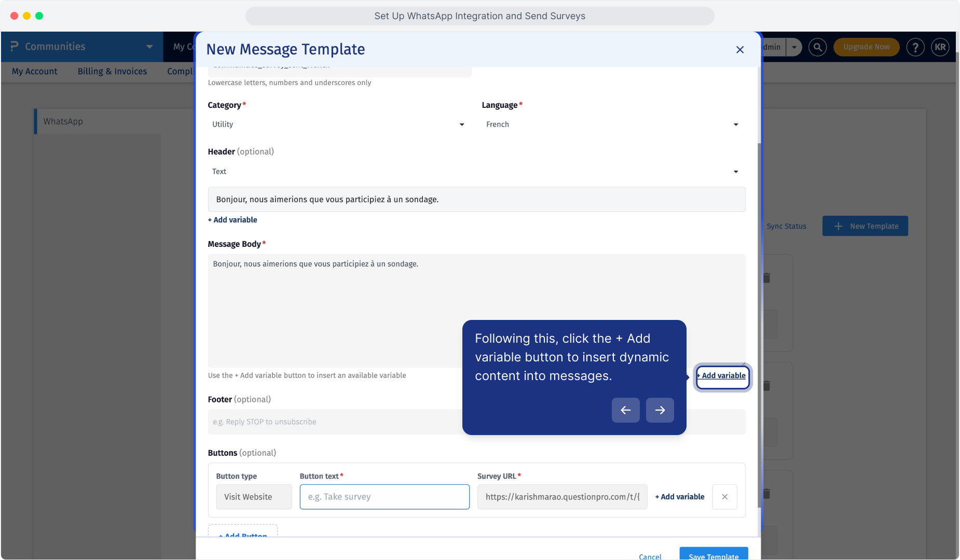Open the KR user profile avatar

coord(940,47)
